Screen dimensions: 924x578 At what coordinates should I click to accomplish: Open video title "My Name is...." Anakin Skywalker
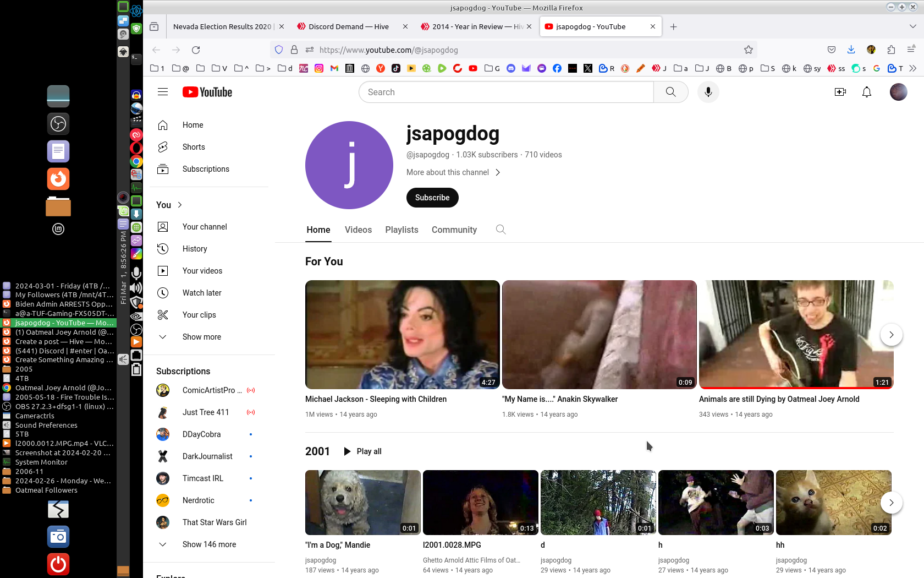[x=560, y=399]
